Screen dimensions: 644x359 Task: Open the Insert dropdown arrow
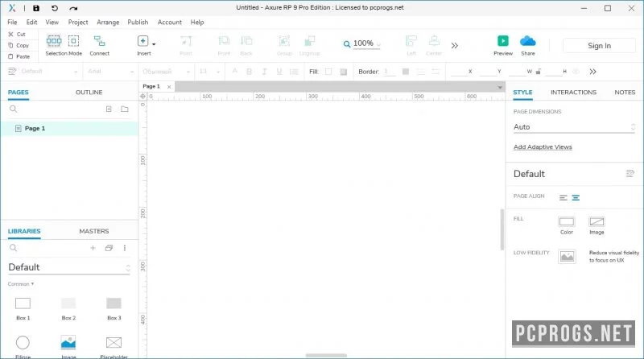(154, 44)
